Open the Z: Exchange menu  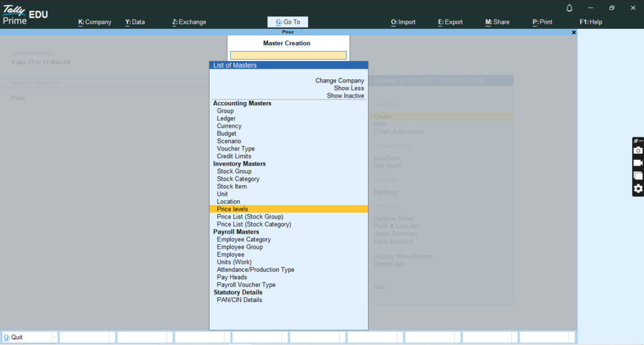[189, 22]
